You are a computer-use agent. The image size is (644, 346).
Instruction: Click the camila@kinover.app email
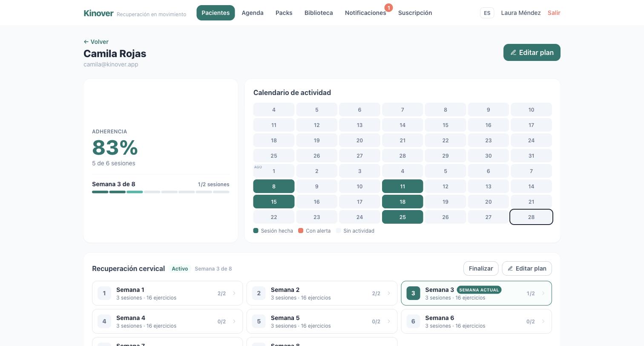(111, 64)
